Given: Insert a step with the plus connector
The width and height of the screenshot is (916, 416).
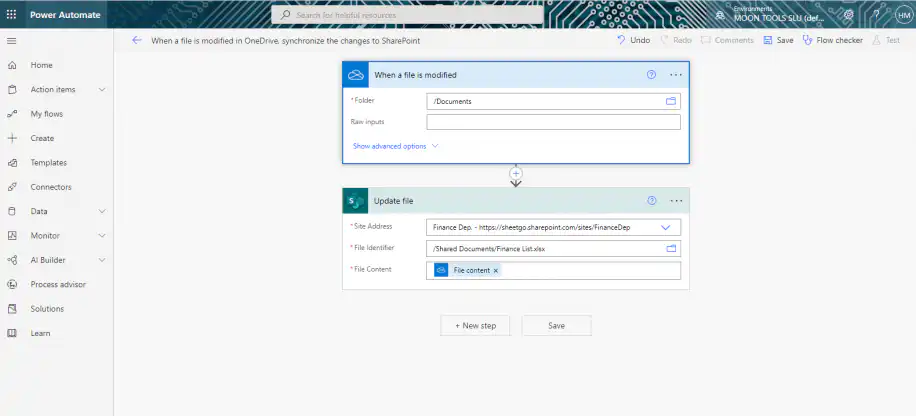Looking at the screenshot, I should point(516,174).
